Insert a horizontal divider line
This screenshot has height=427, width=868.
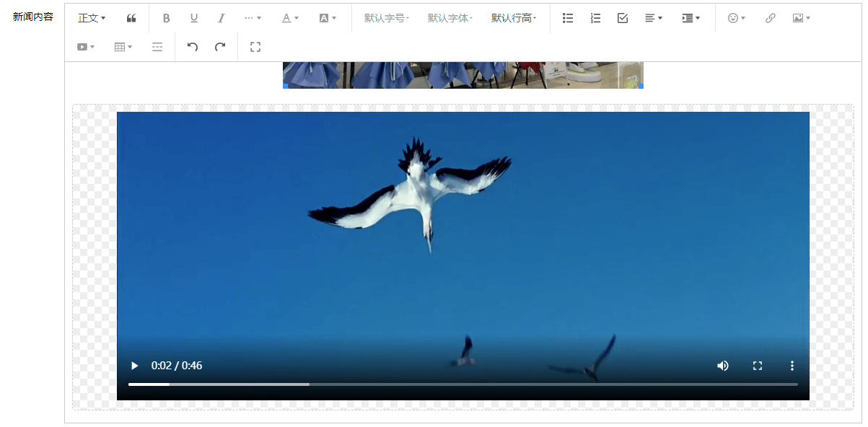(x=157, y=47)
